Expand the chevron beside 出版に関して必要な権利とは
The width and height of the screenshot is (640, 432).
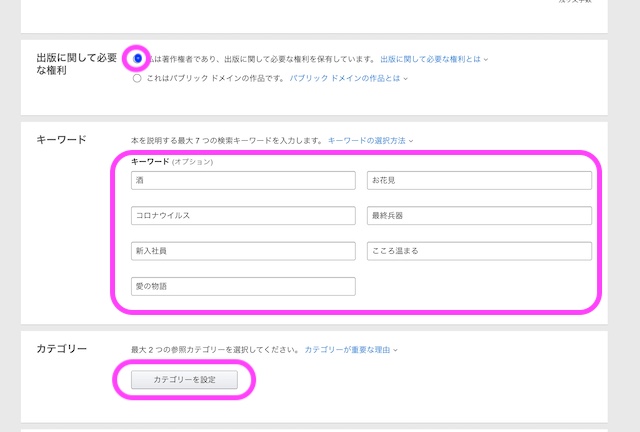coord(486,60)
